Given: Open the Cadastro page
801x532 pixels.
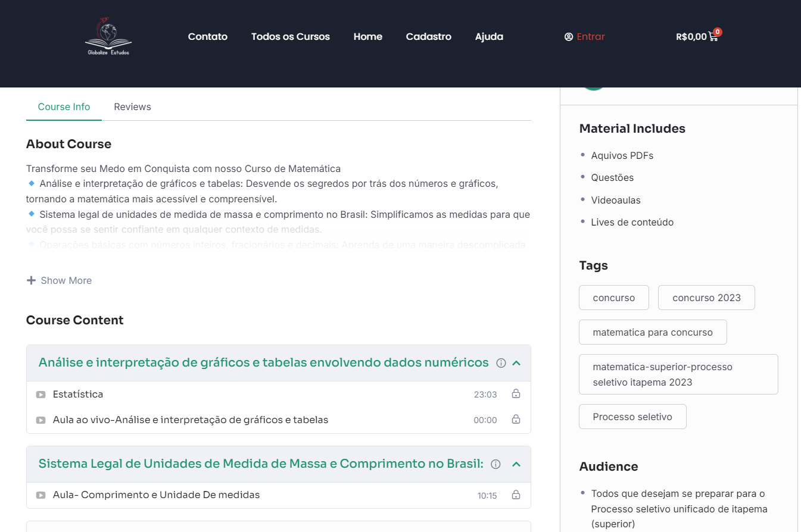Looking at the screenshot, I should tap(429, 36).
